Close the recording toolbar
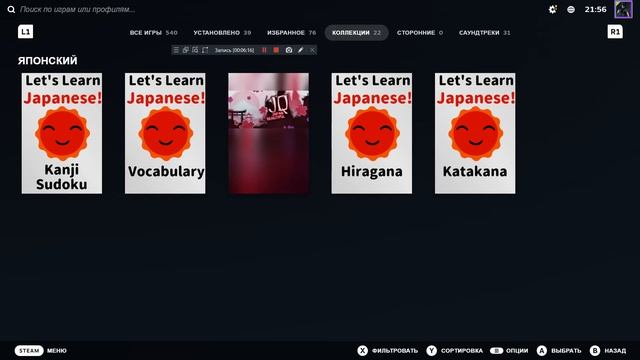 pos(312,50)
